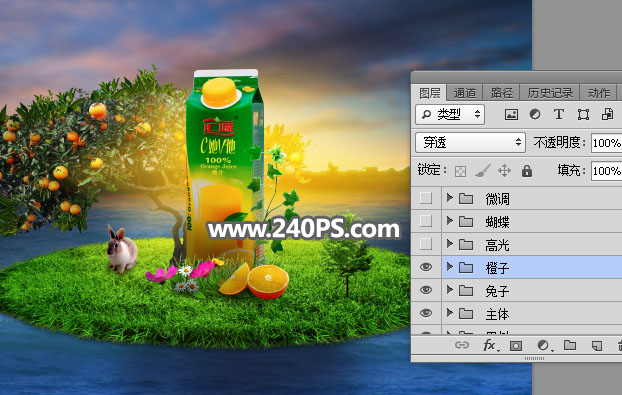Open the 类型 filter dropdown
This screenshot has height=395, width=622.
pyautogui.click(x=450, y=115)
